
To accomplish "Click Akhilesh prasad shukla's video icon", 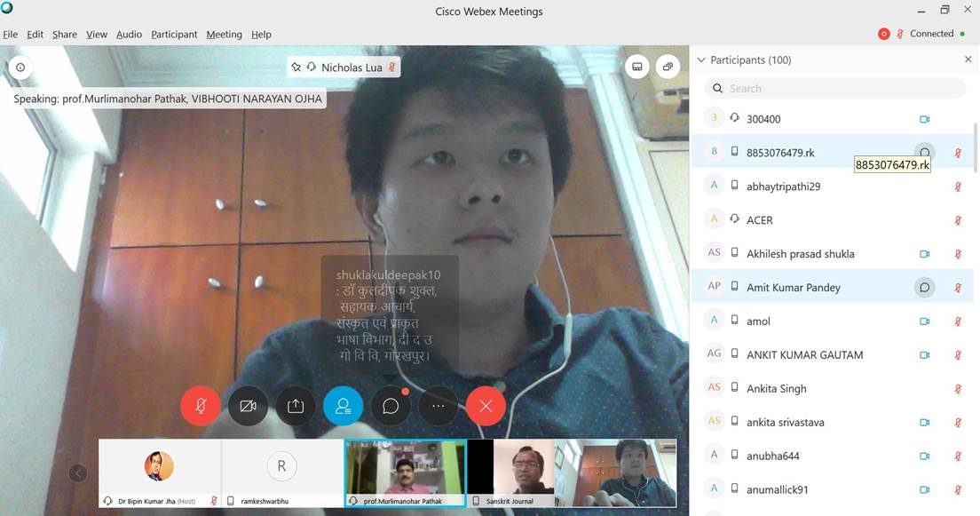I will pos(925,254).
